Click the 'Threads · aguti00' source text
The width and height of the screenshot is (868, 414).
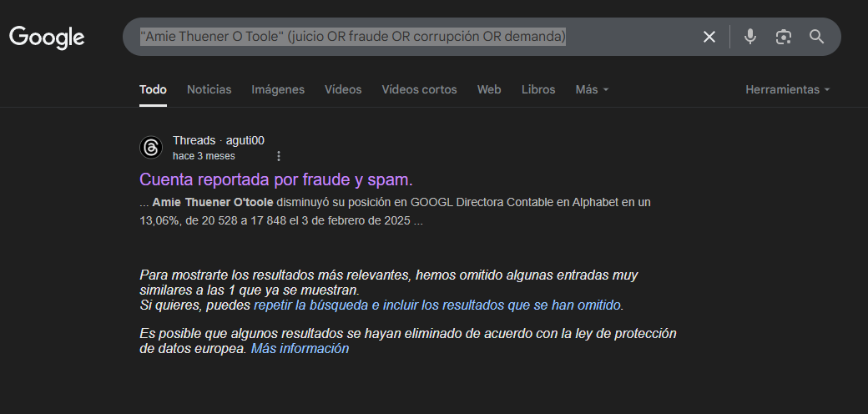(219, 140)
